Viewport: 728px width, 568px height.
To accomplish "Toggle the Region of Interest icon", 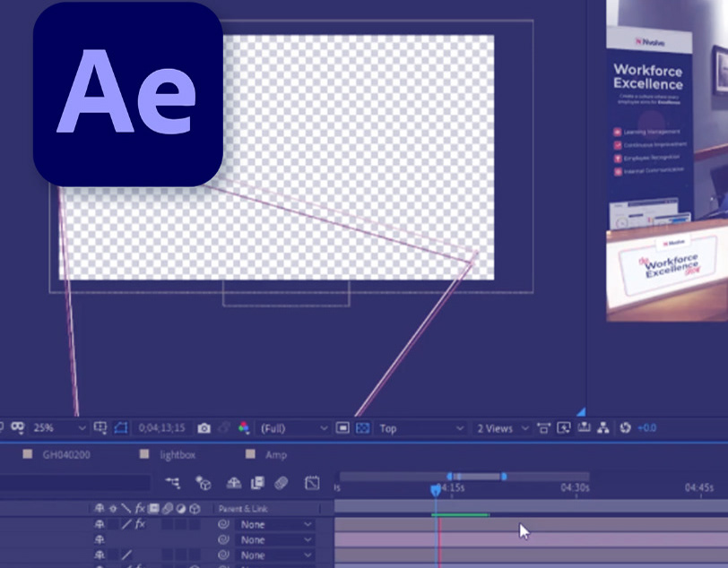I will click(x=342, y=428).
